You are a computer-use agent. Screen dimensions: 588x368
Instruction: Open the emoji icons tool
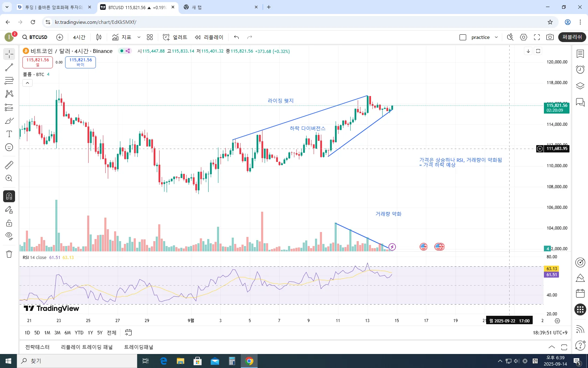(x=9, y=147)
